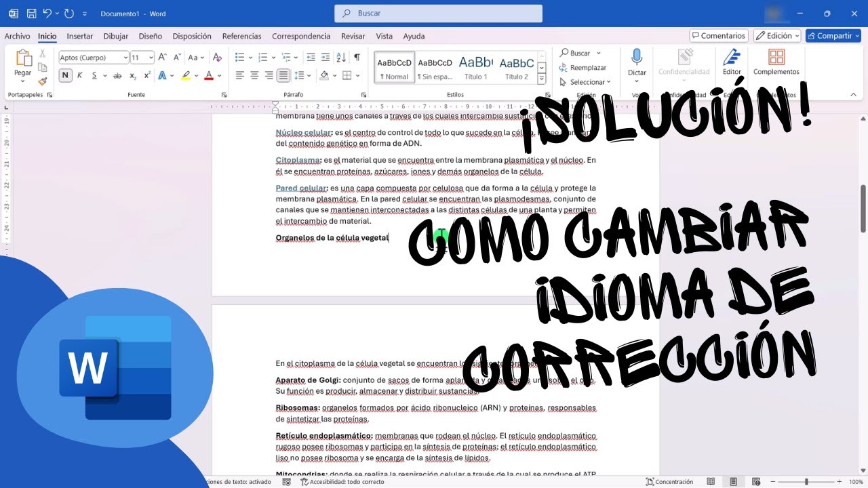Center the paragraph
This screenshot has width=868, height=488.
pos(254,76)
